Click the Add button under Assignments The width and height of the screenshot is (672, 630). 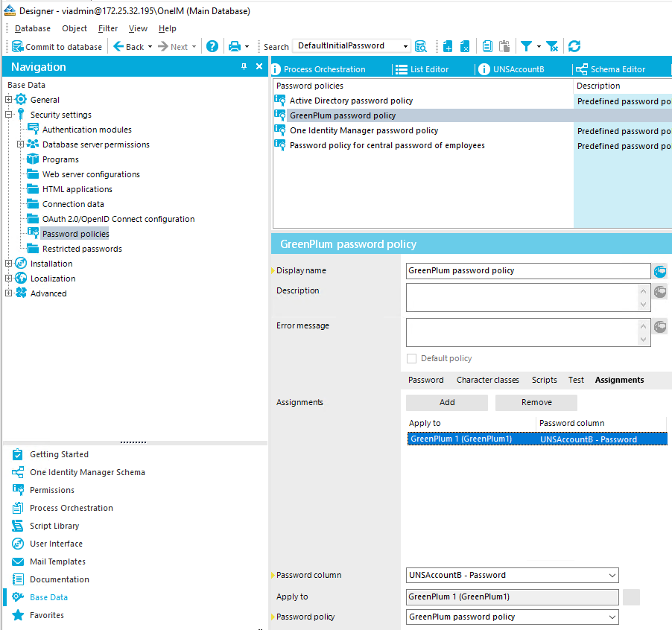[446, 402]
